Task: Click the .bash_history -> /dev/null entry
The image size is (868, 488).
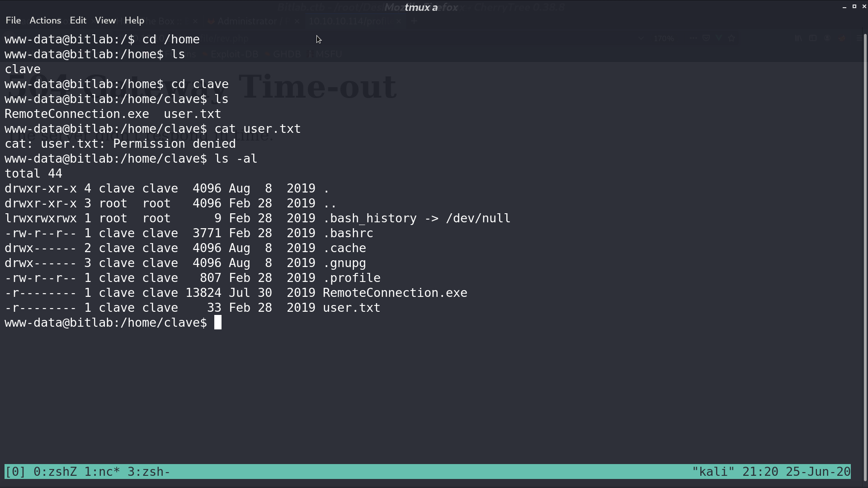Action: click(x=417, y=218)
